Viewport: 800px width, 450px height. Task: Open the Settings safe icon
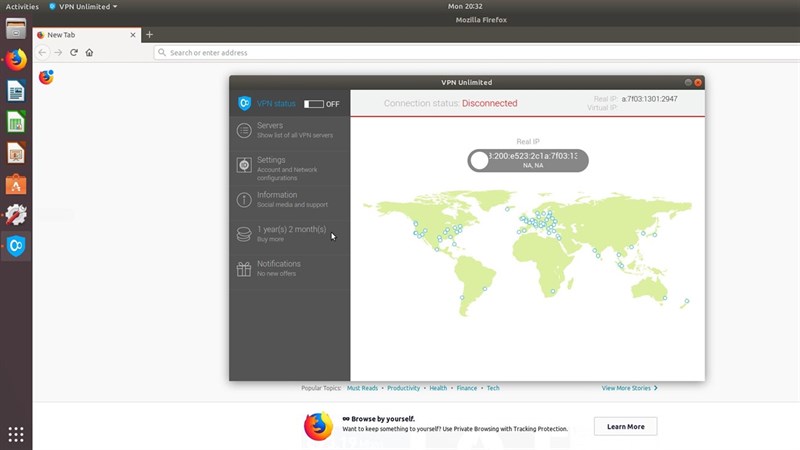pos(244,165)
